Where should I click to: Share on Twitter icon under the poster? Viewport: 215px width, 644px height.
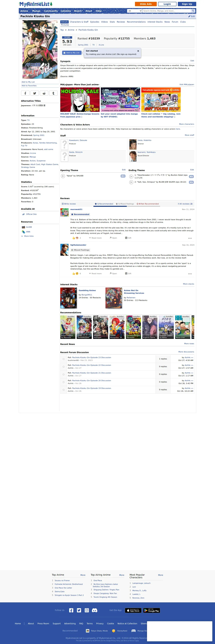tap(34, 93)
